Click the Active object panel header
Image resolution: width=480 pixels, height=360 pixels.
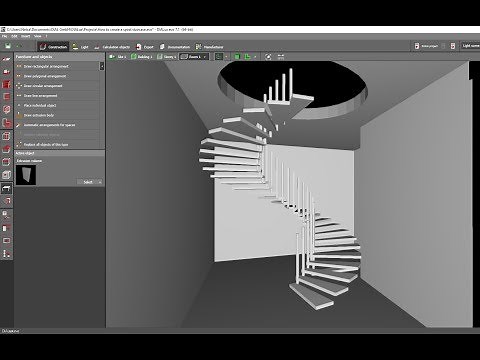(59, 153)
